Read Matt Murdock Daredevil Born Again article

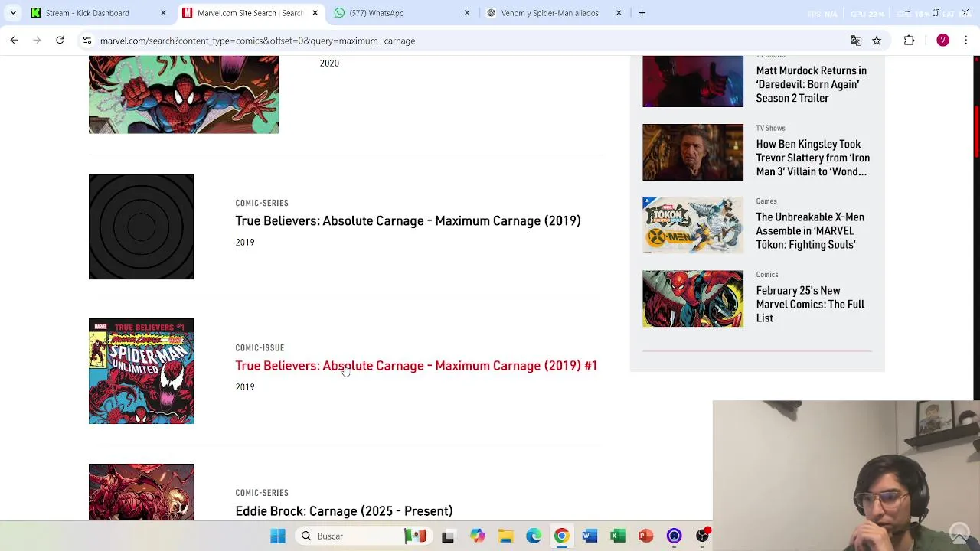(812, 84)
